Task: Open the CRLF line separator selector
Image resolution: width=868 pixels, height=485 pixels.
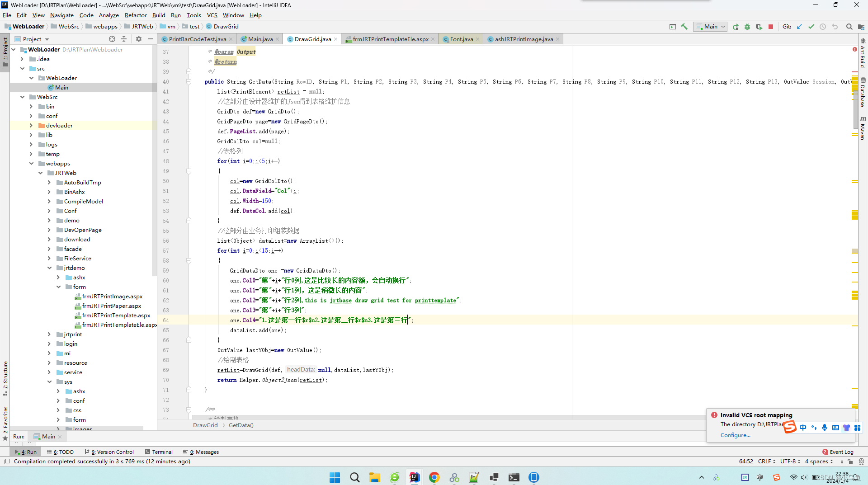Action: [767, 461]
